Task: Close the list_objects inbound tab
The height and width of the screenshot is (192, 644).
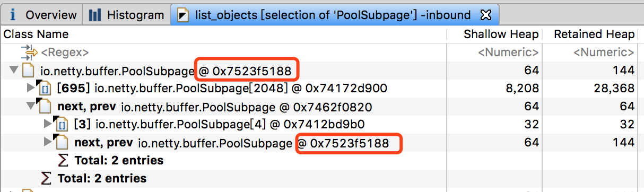Action: (x=485, y=14)
